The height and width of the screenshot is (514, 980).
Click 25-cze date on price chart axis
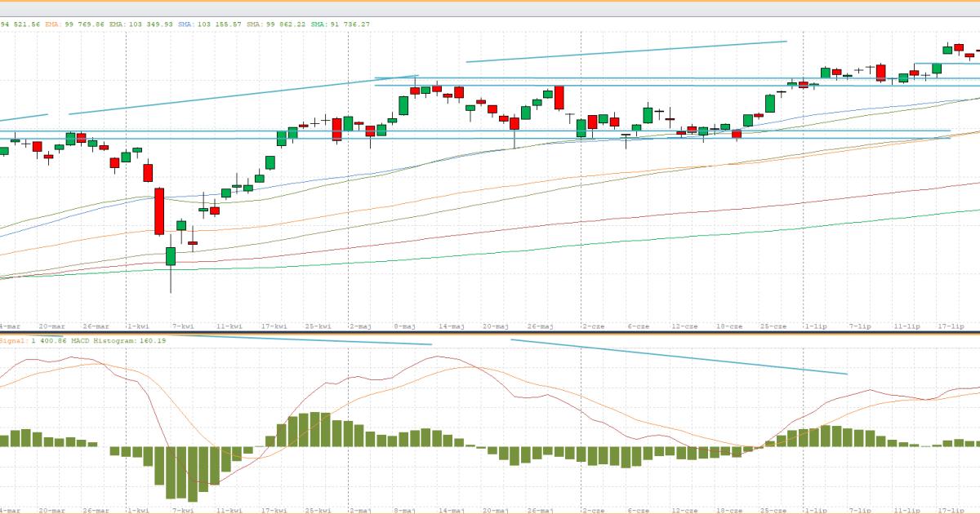pyautogui.click(x=773, y=326)
